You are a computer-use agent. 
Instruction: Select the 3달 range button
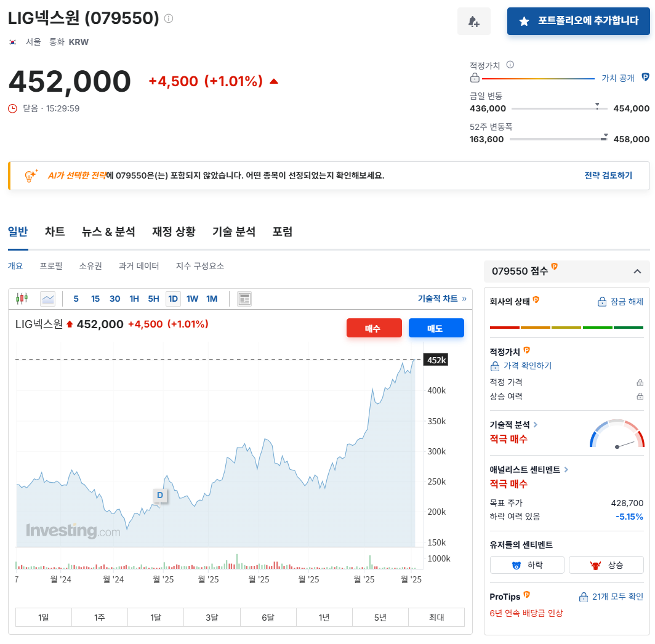212,618
